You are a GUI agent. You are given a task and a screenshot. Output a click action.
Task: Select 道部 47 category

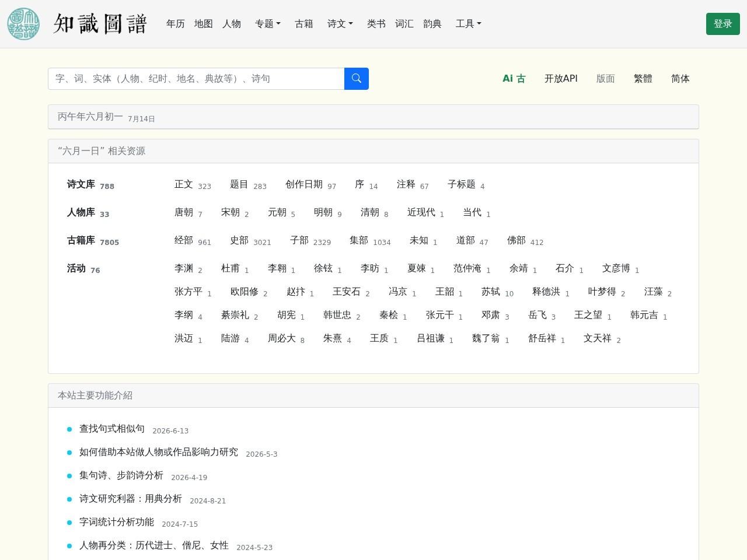click(x=472, y=240)
